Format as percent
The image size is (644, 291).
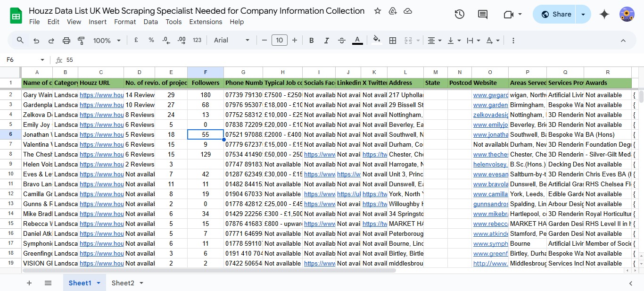tap(151, 41)
